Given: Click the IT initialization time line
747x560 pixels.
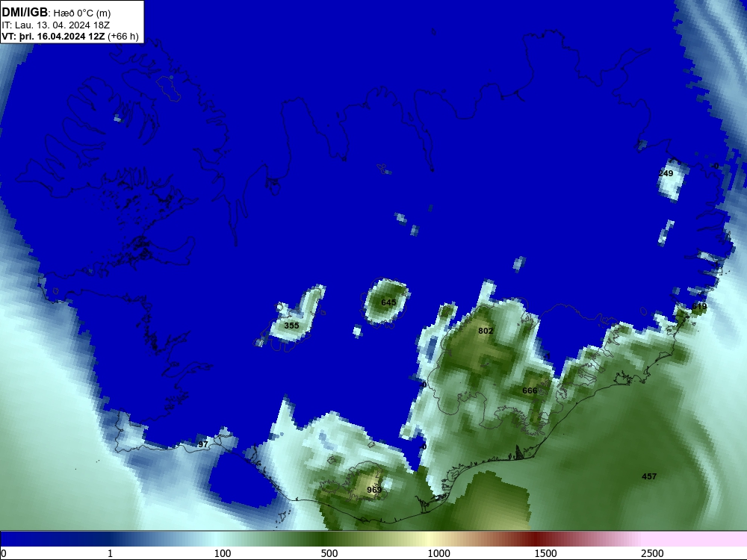Looking at the screenshot, I should click(56, 25).
